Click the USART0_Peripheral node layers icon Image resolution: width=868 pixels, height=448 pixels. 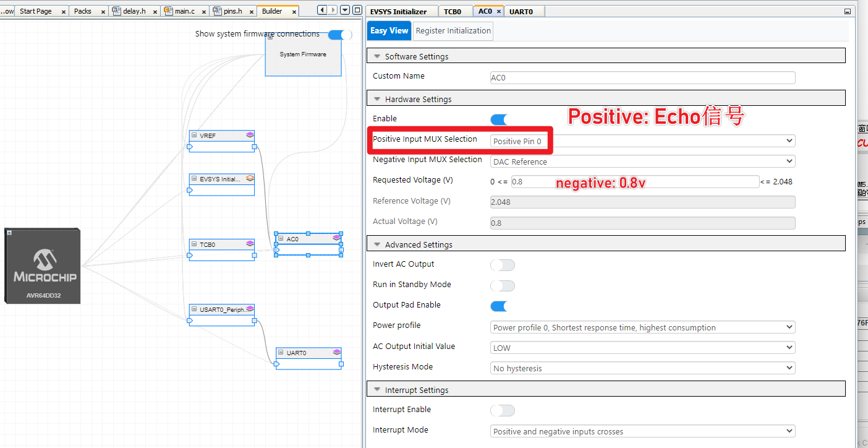point(250,309)
